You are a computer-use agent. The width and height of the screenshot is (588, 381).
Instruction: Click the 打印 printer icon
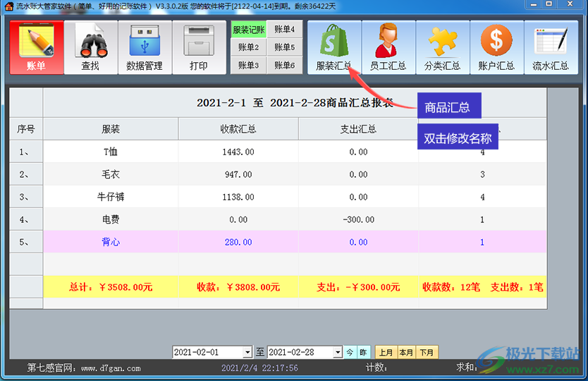pos(199,47)
